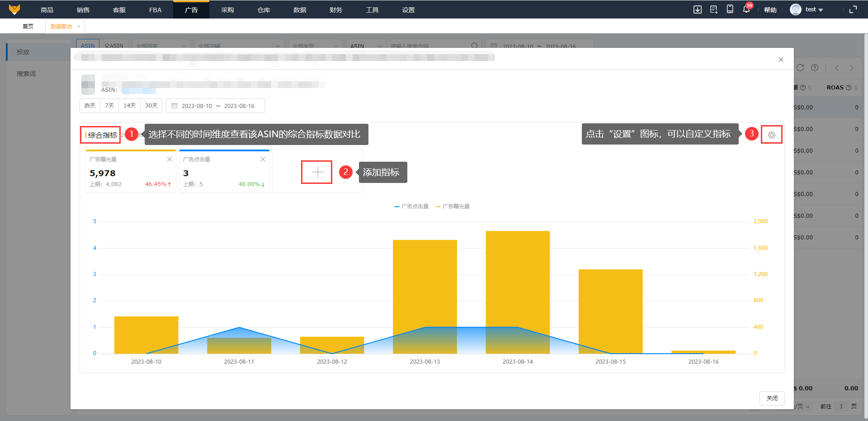Remove the 广告曝光量 metric card

tap(170, 159)
